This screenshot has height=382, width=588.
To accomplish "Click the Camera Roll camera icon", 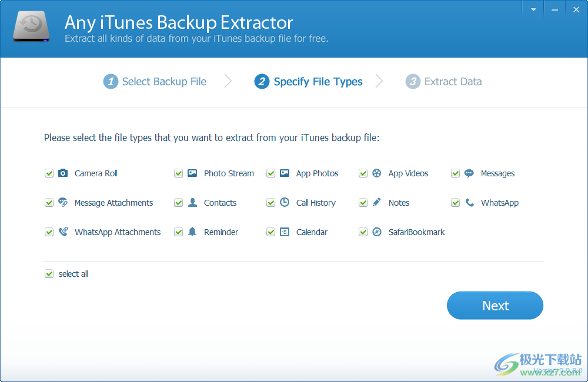I will (62, 173).
